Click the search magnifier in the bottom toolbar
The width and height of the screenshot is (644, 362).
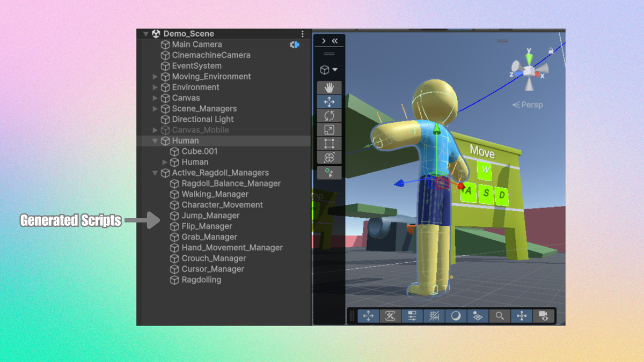pyautogui.click(x=499, y=316)
